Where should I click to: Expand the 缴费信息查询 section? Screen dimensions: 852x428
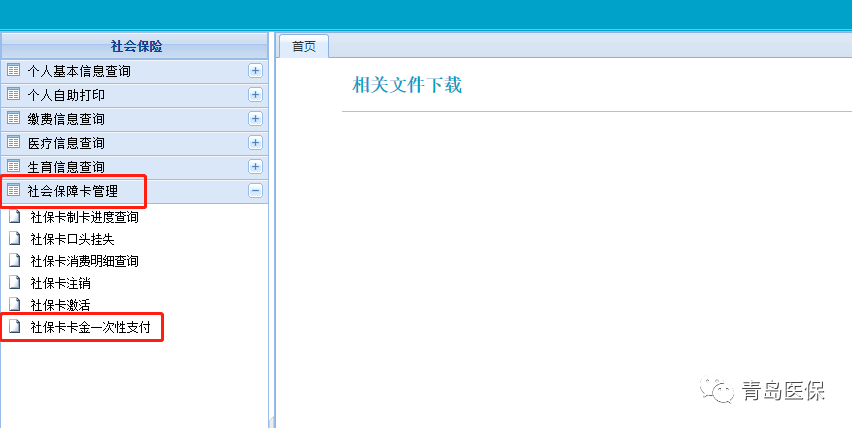tap(255, 119)
